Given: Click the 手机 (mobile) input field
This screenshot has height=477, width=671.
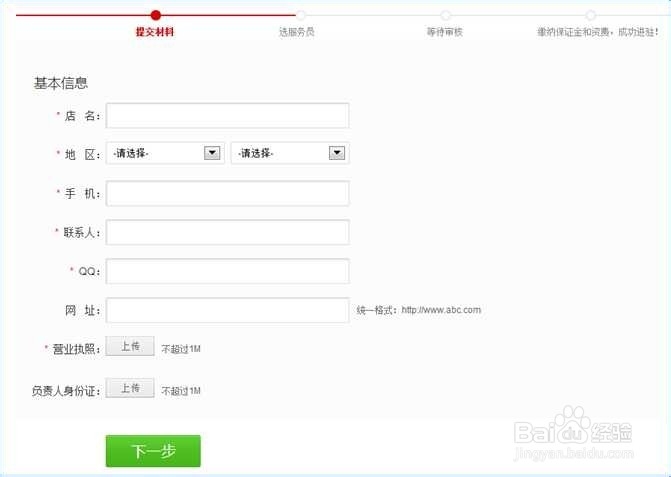Looking at the screenshot, I should coord(227,193).
